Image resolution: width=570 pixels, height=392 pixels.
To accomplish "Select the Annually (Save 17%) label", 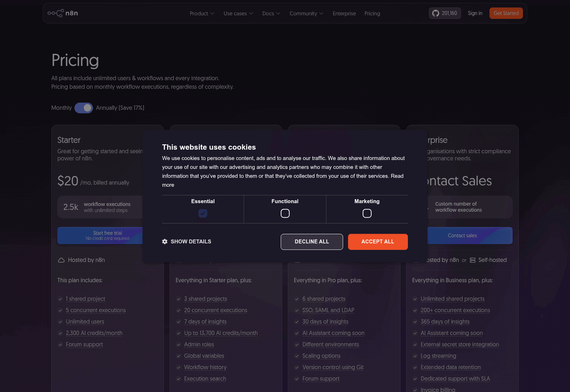I will tap(120, 108).
